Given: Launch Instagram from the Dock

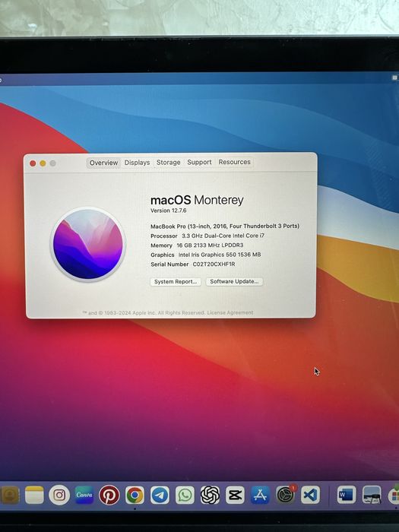Looking at the screenshot, I should click(x=59, y=495).
